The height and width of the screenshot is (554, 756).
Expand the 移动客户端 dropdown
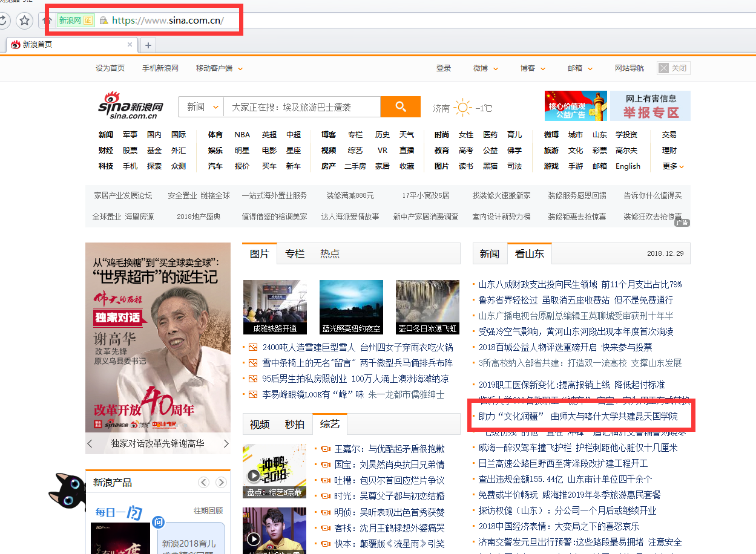(x=219, y=68)
